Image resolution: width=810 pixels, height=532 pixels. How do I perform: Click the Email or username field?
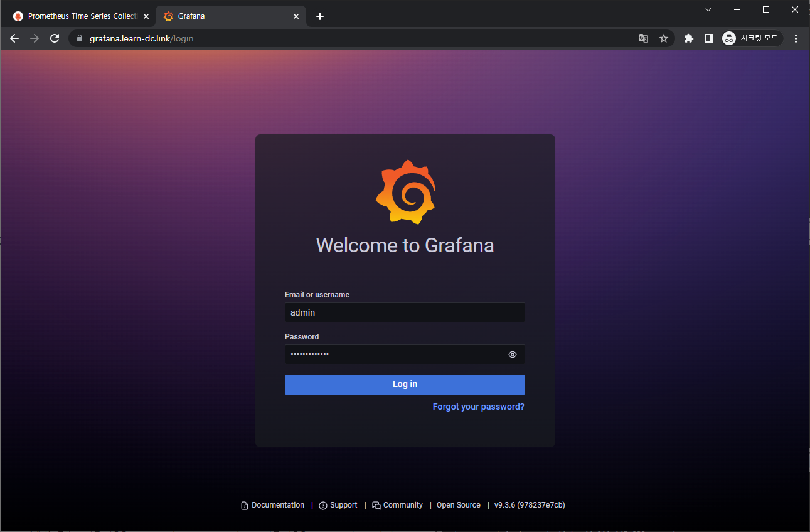(405, 312)
